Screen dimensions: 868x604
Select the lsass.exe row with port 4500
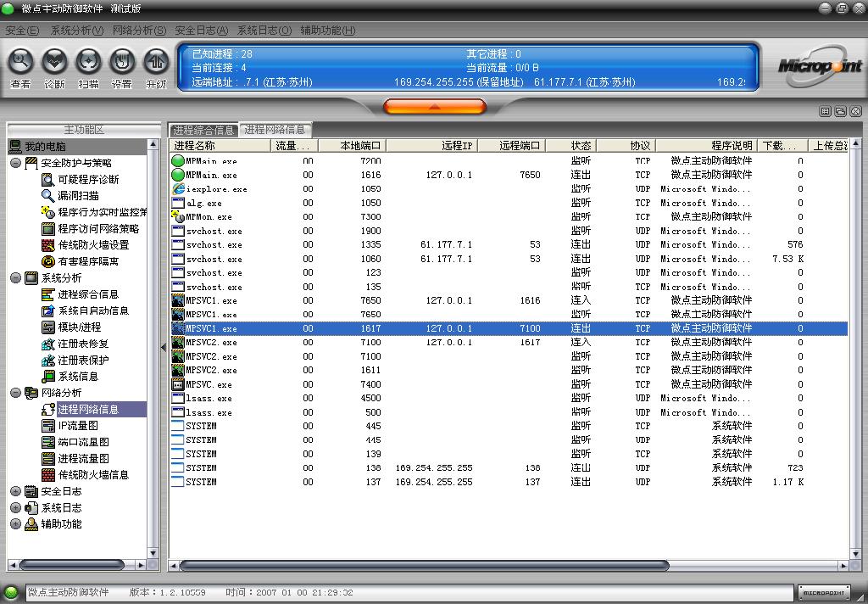coord(509,399)
